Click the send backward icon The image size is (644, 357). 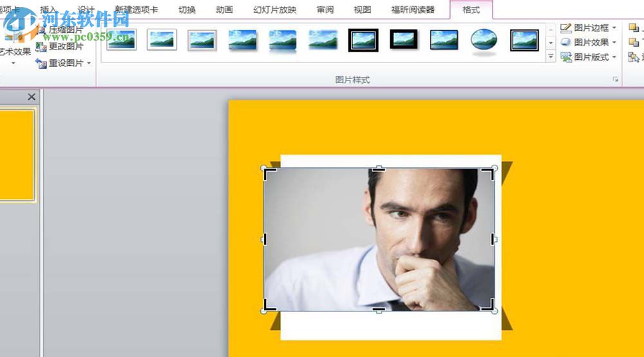[634, 42]
